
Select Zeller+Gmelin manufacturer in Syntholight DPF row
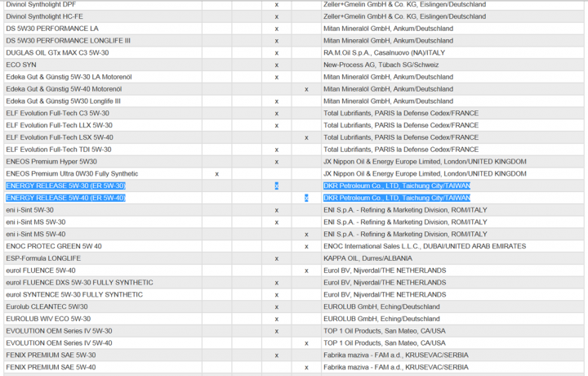click(x=404, y=5)
